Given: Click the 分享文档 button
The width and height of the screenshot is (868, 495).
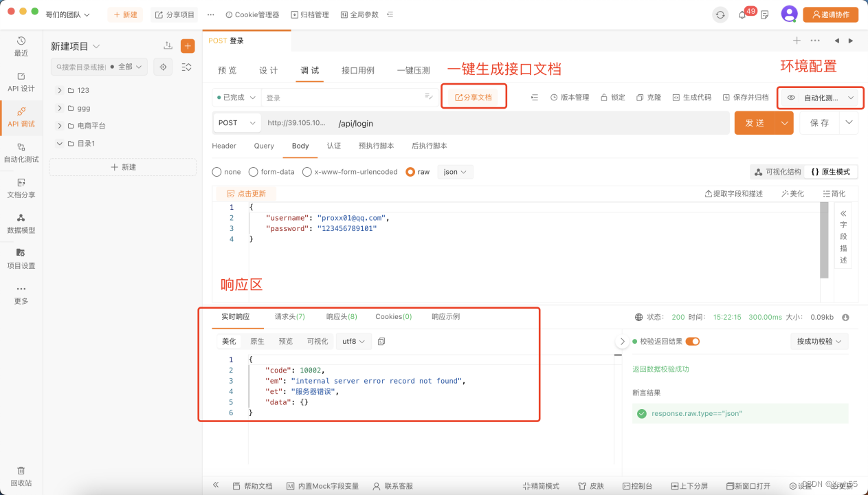Looking at the screenshot, I should coord(474,96).
